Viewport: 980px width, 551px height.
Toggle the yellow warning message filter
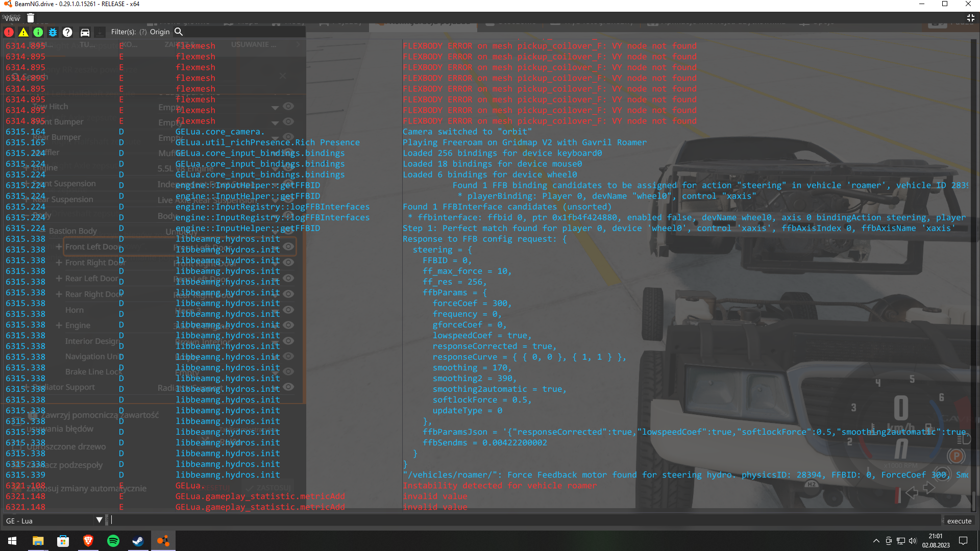(x=23, y=32)
